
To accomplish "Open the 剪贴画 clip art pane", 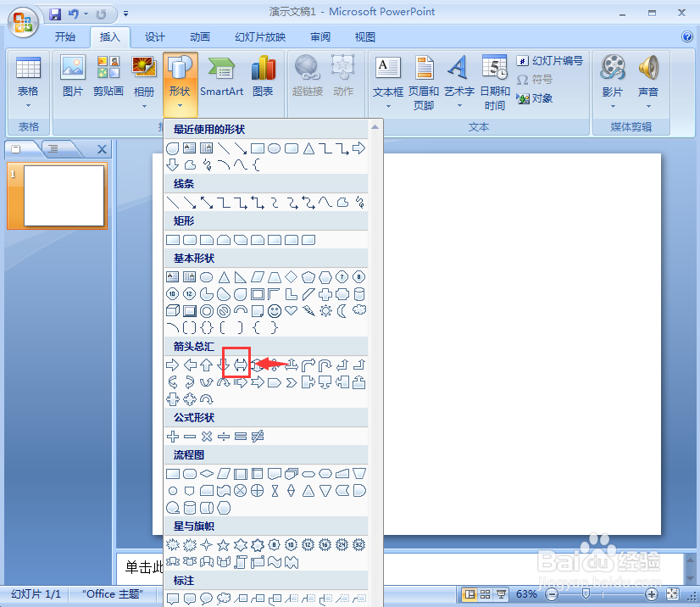I will [x=108, y=77].
